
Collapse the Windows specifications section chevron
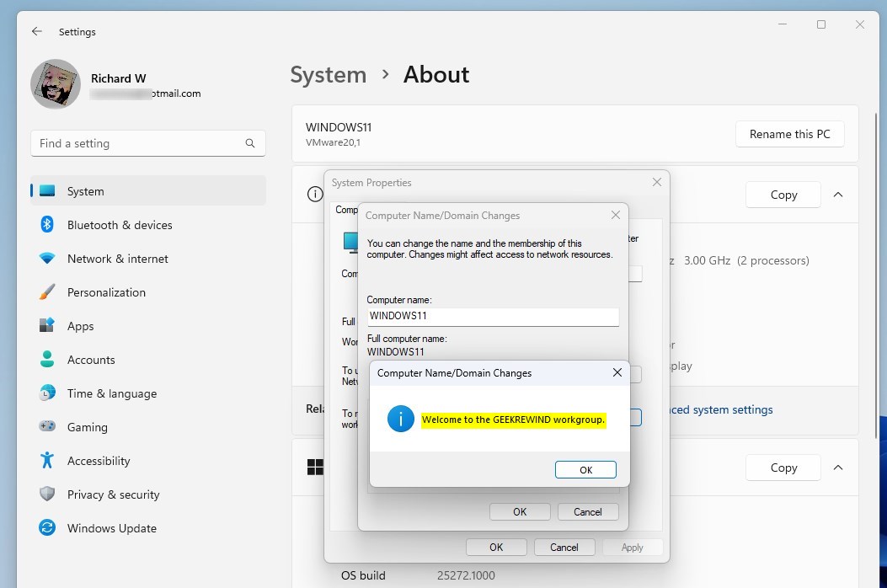(837, 468)
